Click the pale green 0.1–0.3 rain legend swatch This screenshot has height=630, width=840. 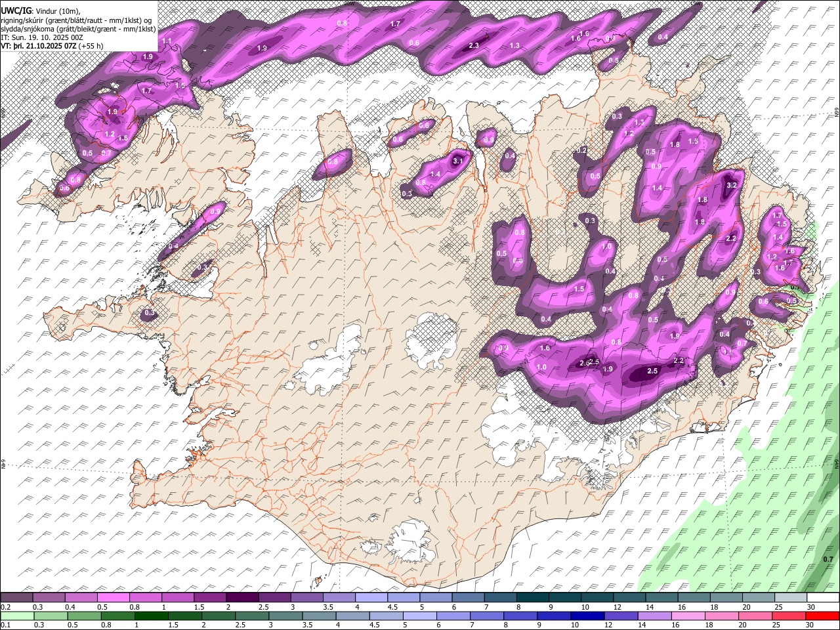point(17,616)
